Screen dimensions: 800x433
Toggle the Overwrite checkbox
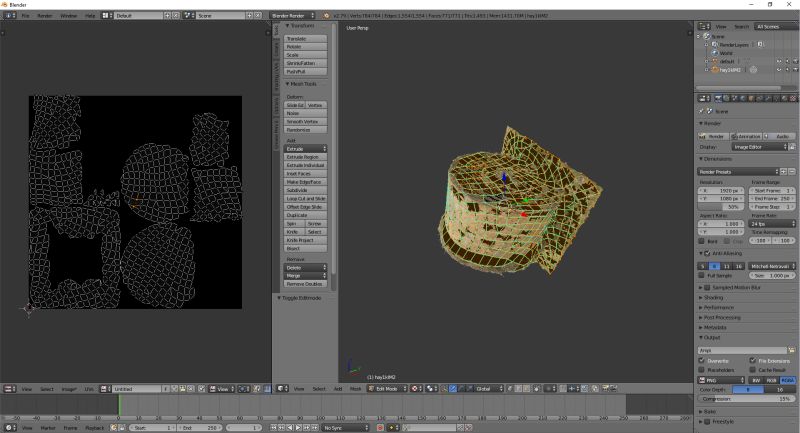click(702, 361)
